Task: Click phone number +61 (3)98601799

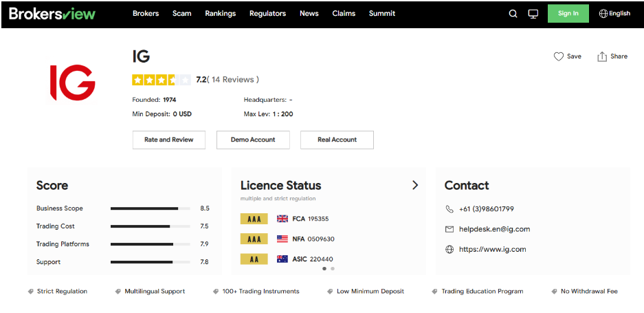Action: (487, 209)
